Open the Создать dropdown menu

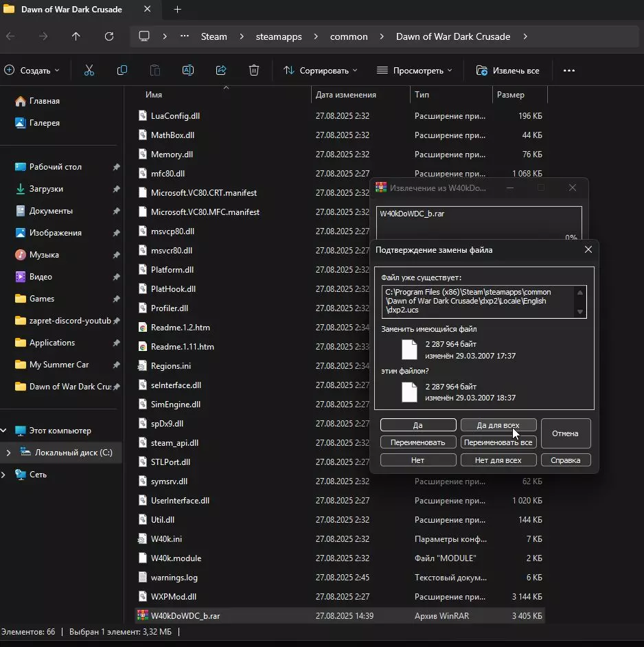[x=32, y=70]
